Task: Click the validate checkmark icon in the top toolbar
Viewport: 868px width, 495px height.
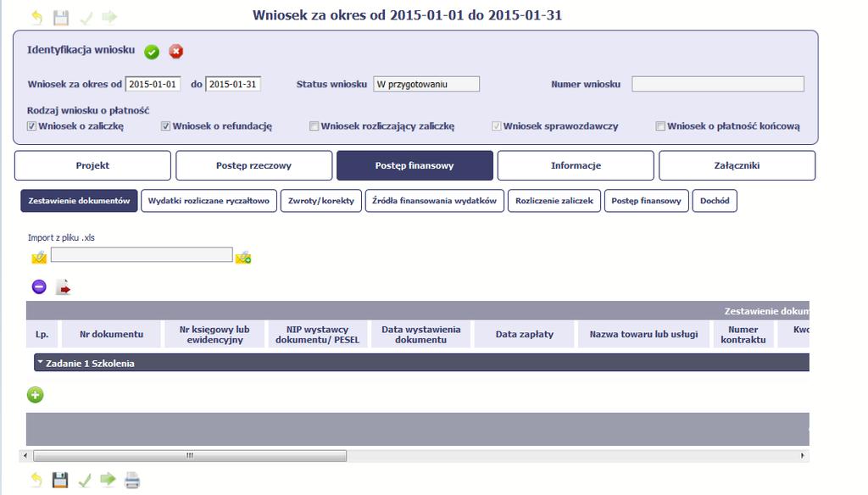Action: 86,18
